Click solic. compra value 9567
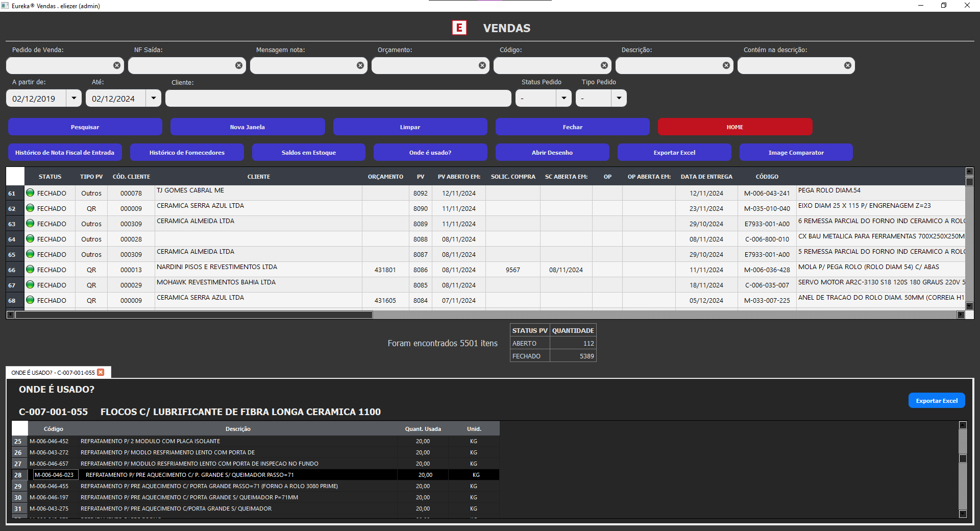The image size is (980, 531). click(x=513, y=270)
